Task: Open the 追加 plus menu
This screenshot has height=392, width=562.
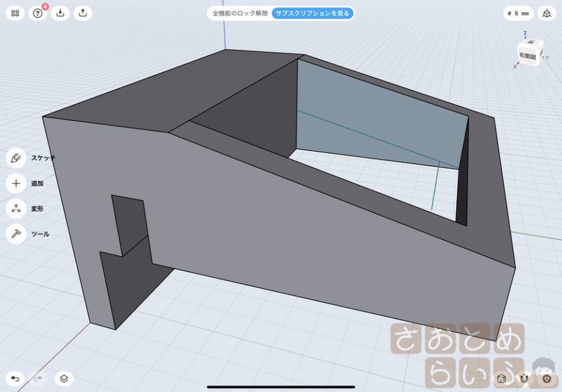Action: pyautogui.click(x=16, y=183)
